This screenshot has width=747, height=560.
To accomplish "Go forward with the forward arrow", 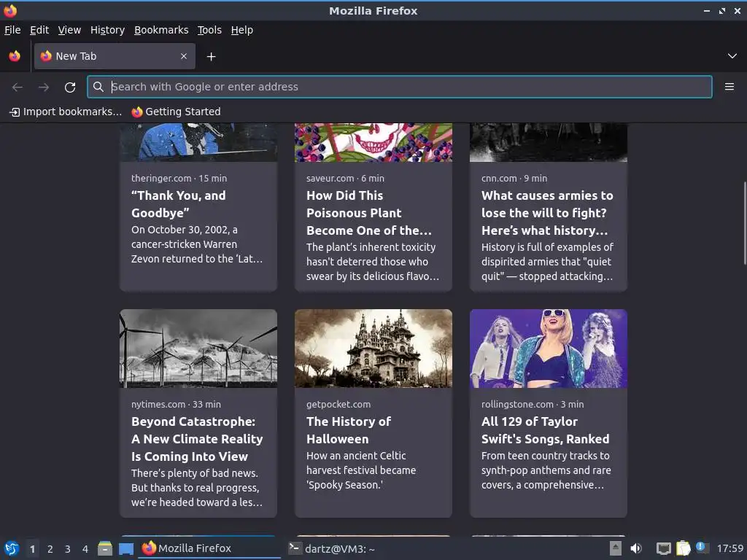I will coord(44,87).
